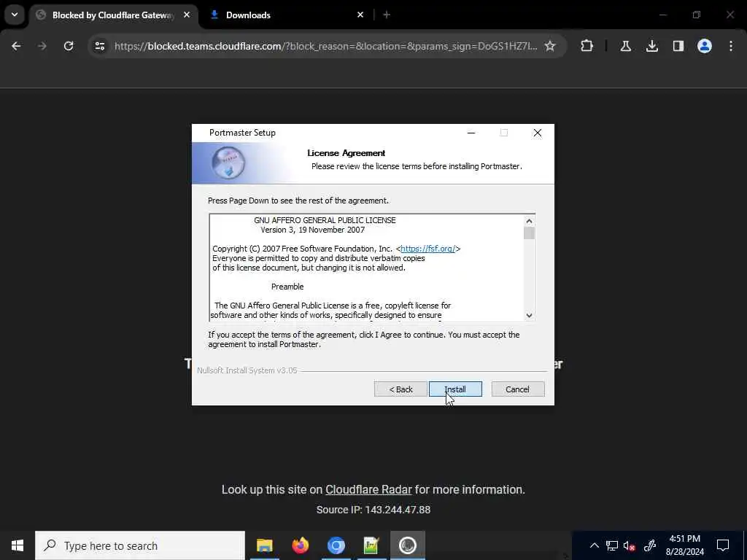Click the Source IP 143.244.47.88 text
Image resolution: width=747 pixels, height=560 pixels.
tap(373, 510)
